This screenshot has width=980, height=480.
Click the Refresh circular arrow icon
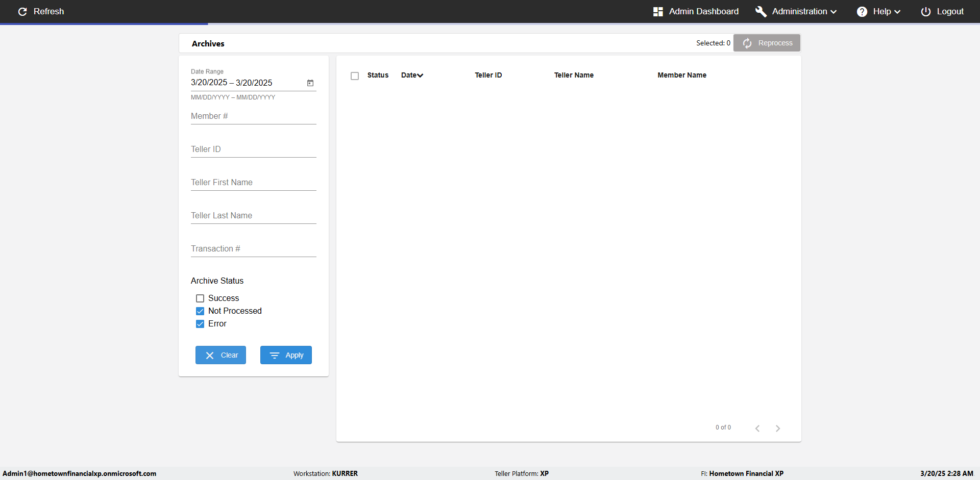22,11
